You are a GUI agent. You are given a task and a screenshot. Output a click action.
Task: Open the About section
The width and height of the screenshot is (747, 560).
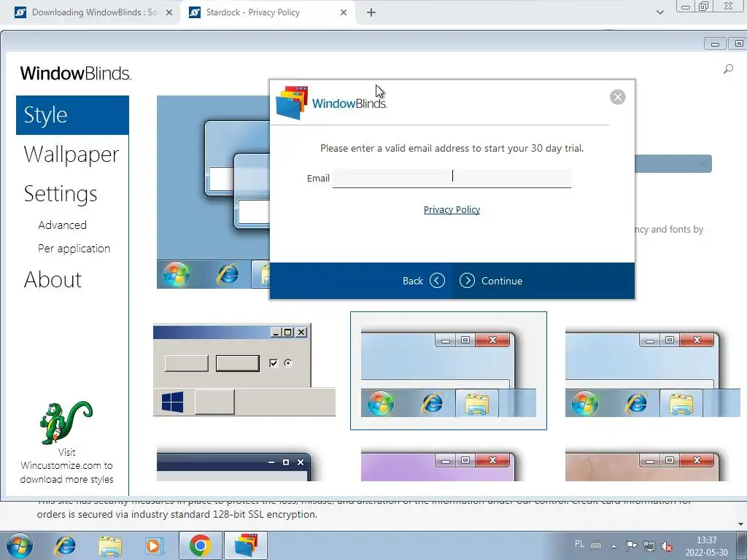click(x=53, y=279)
